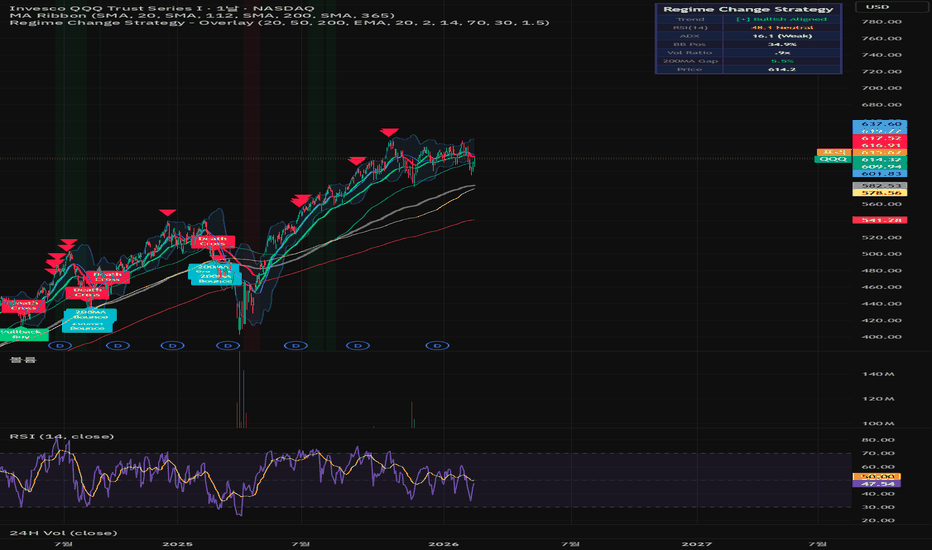Select the Regime Change Strategy - Overlay legend
This screenshot has height=550, width=932.
click(279, 23)
